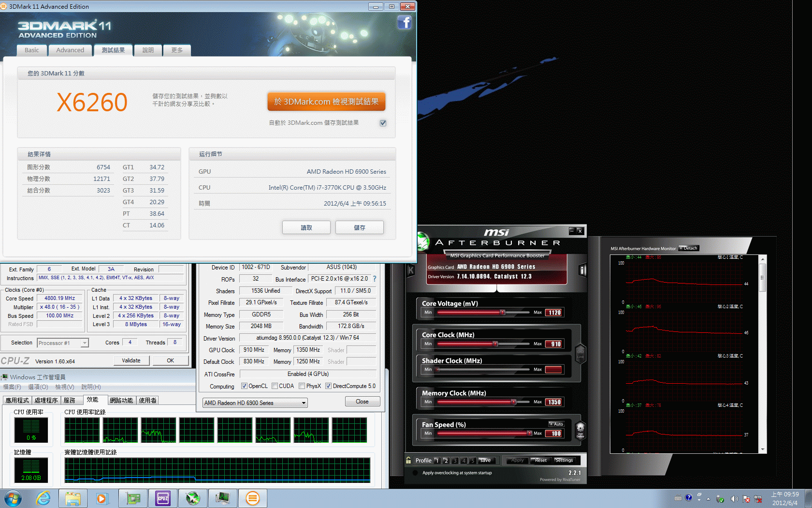
Task: Click the Afterburner Reset button
Action: (x=540, y=460)
